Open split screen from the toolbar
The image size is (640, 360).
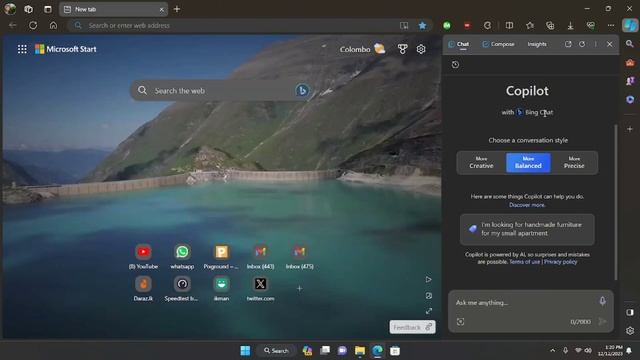click(x=509, y=25)
